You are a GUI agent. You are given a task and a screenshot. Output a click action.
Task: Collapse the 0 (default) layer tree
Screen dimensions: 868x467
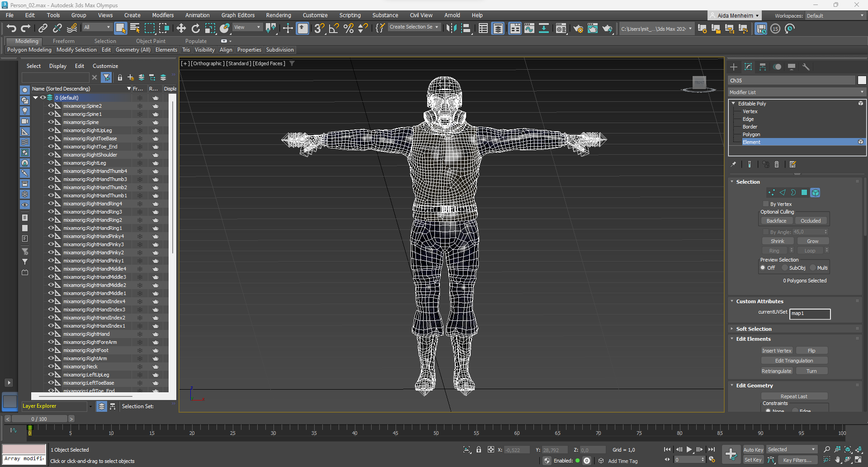pyautogui.click(x=36, y=98)
